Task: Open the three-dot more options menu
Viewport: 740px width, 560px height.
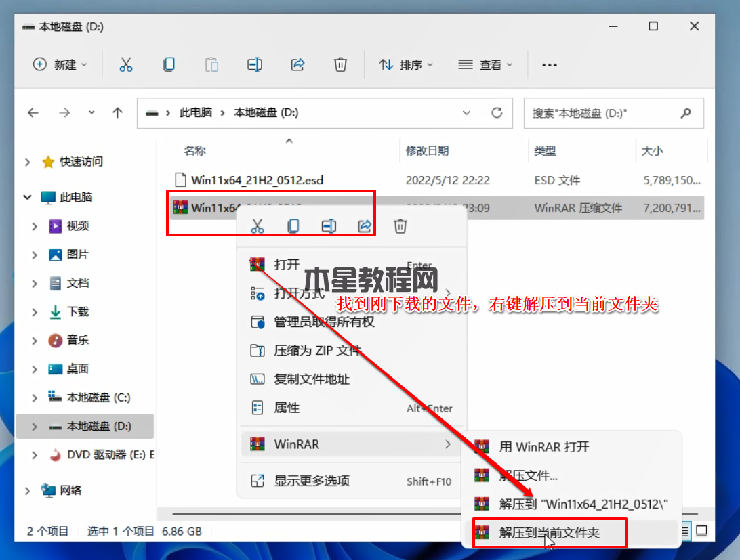Action: point(550,65)
